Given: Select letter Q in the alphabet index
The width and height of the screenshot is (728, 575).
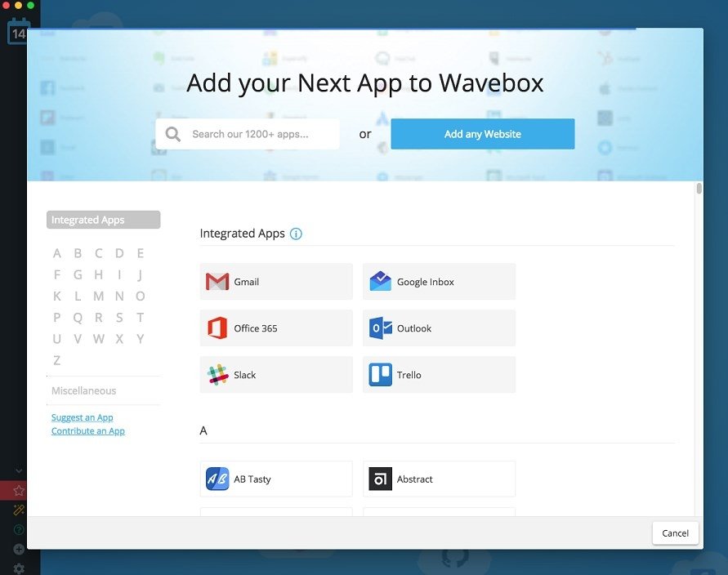Looking at the screenshot, I should click(78, 318).
